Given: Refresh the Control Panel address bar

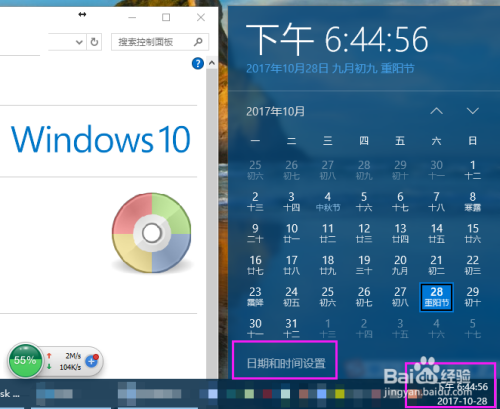Looking at the screenshot, I should (94, 42).
